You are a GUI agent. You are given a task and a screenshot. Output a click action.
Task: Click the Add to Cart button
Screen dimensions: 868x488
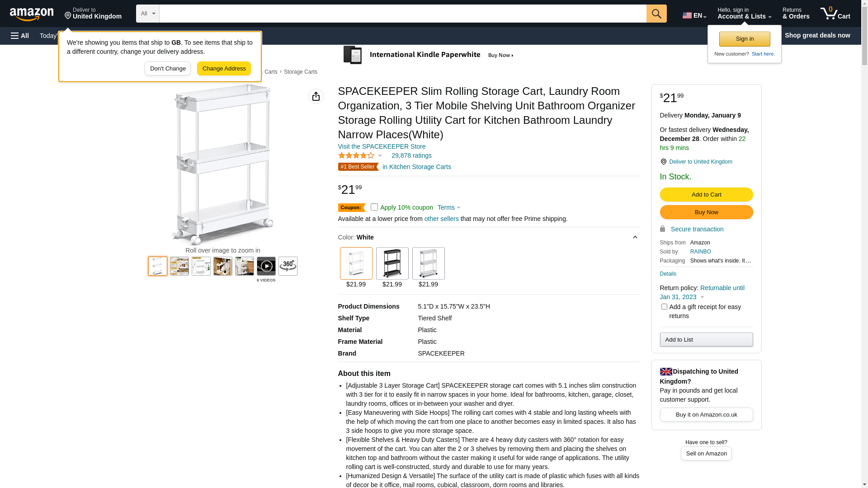point(706,194)
